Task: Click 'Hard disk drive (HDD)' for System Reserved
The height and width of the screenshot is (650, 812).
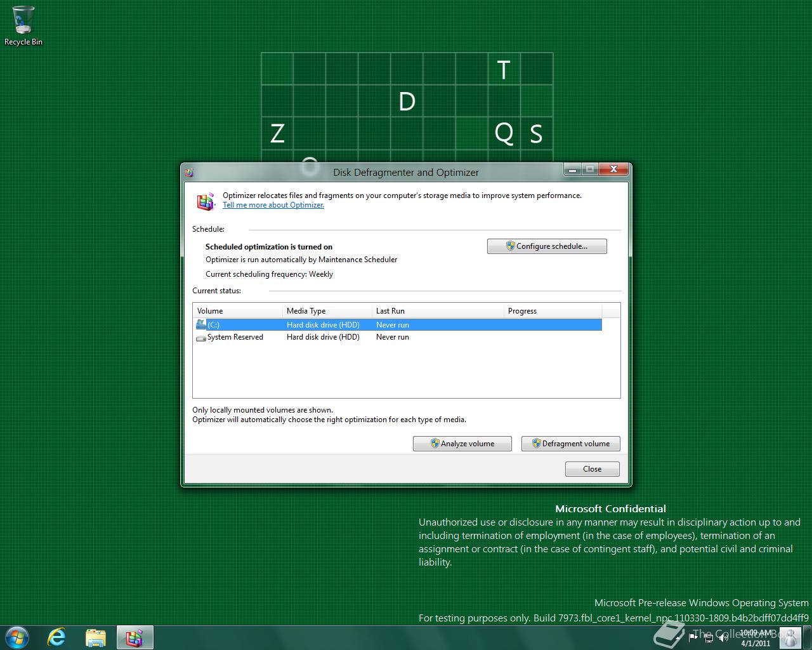Action: 323,337
